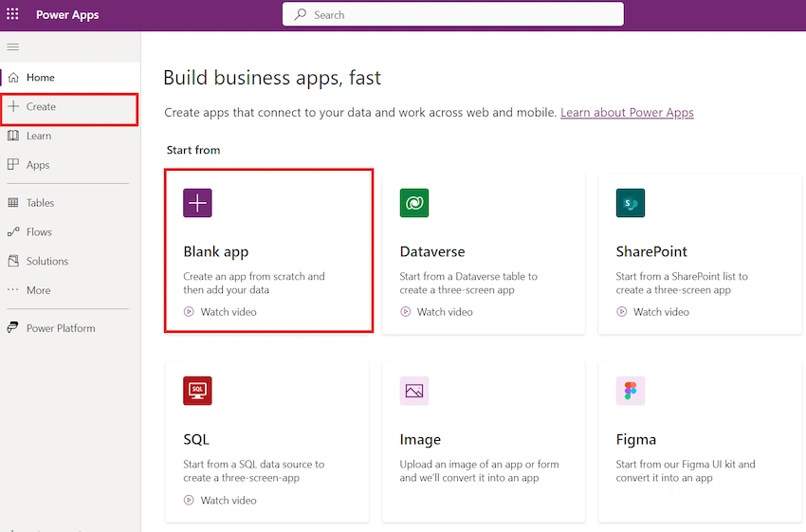The width and height of the screenshot is (806, 532).
Task: Select the Blank app title
Action: click(x=216, y=251)
